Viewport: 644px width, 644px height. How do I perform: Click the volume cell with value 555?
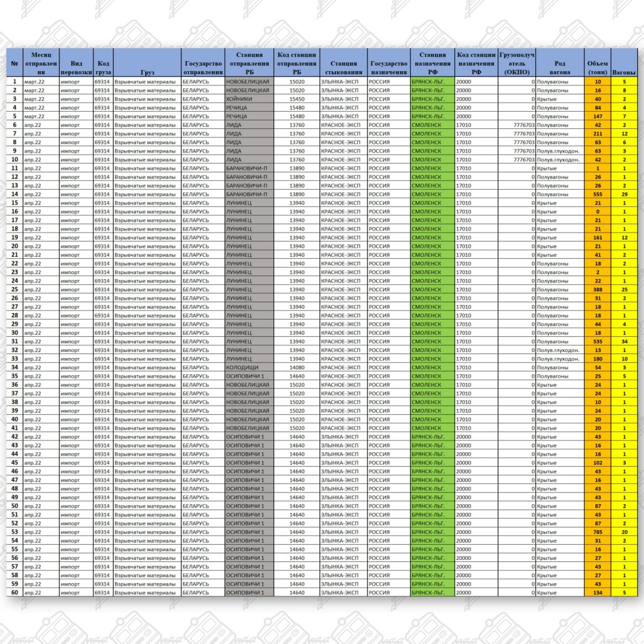tap(598, 194)
